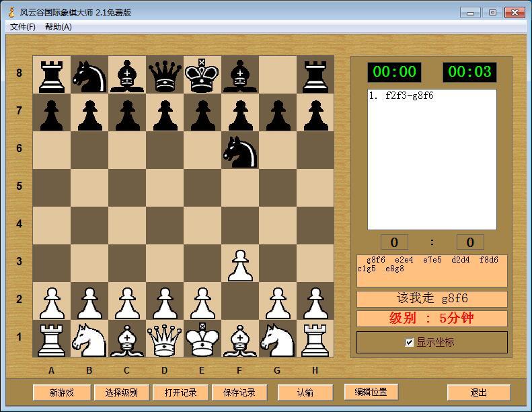Click the '该我走 g8f6' status text
The image size is (532, 412).
pos(432,298)
